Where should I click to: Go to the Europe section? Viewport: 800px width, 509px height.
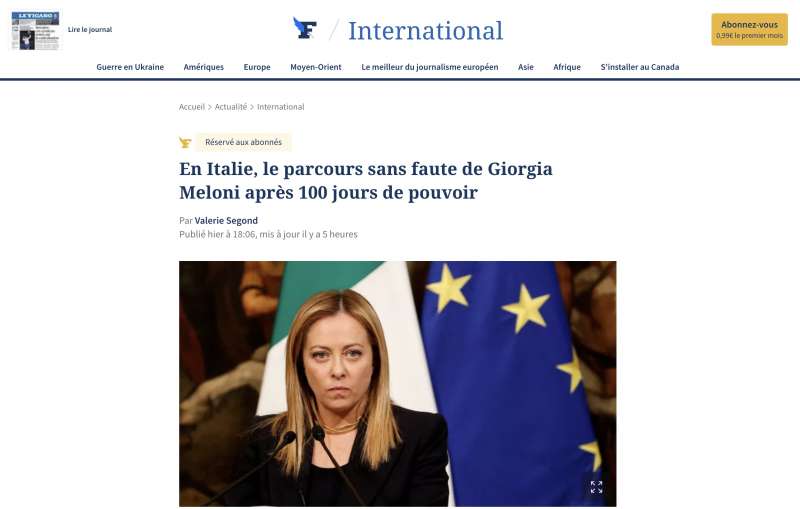point(257,67)
